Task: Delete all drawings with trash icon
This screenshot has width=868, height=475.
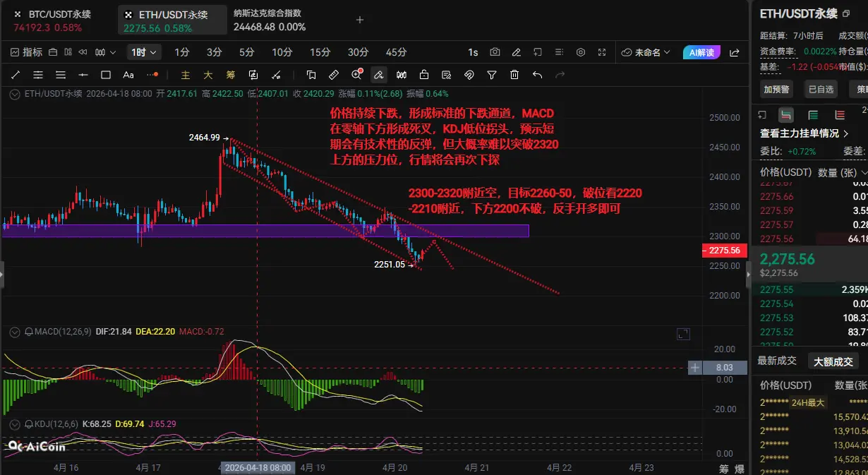Action: coord(514,75)
